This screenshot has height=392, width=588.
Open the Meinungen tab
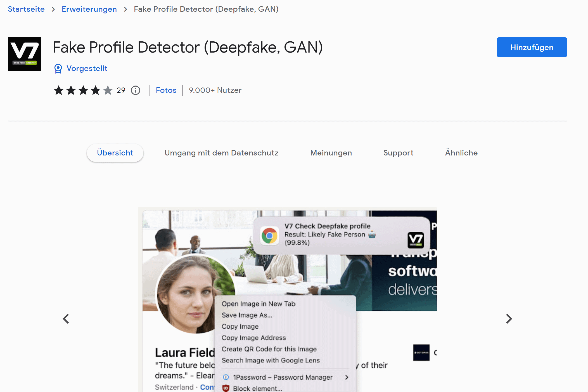point(331,153)
